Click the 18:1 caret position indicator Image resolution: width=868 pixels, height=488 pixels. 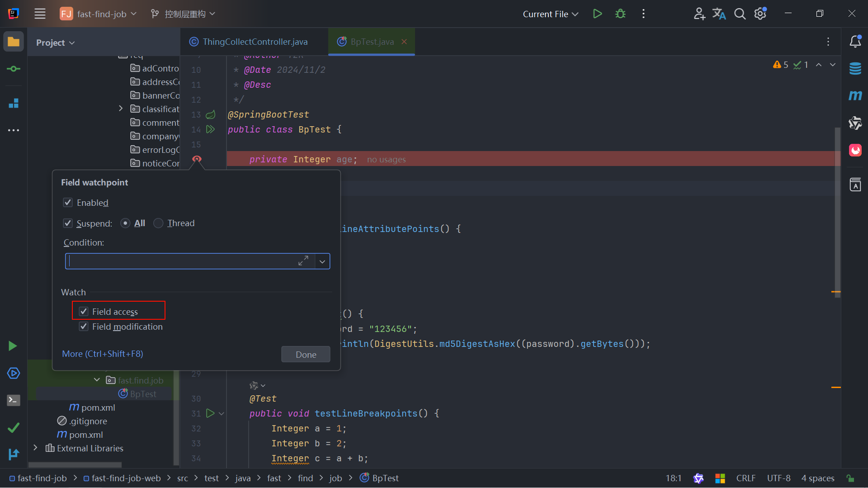click(674, 478)
